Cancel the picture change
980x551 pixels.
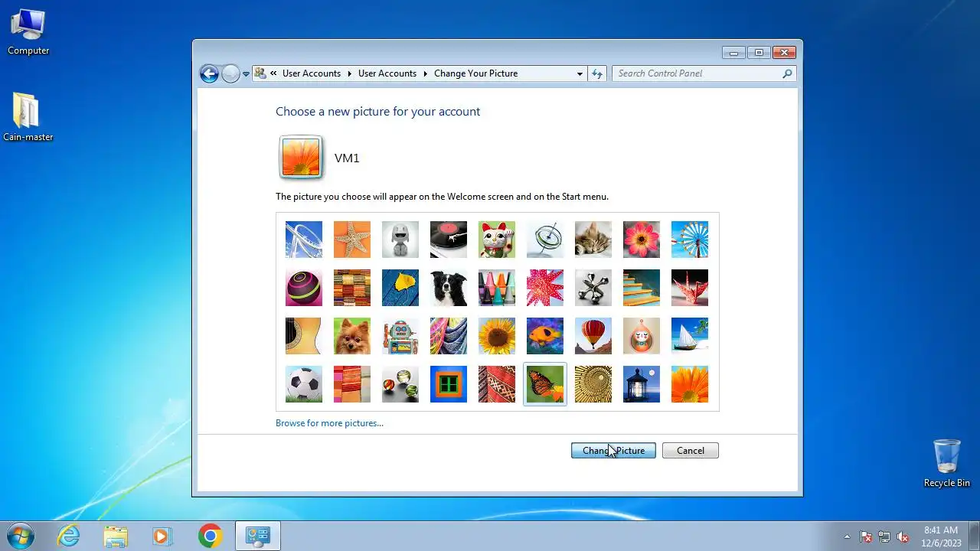(x=690, y=451)
